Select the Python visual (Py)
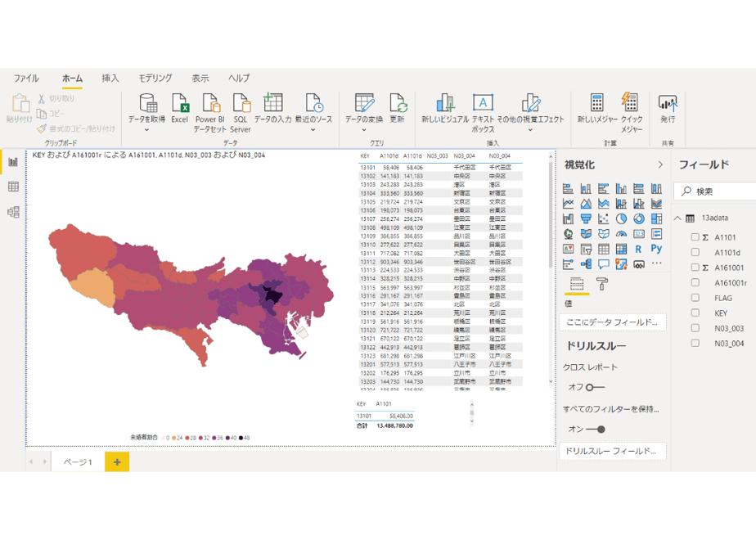The height and width of the screenshot is (540, 756). tap(656, 249)
